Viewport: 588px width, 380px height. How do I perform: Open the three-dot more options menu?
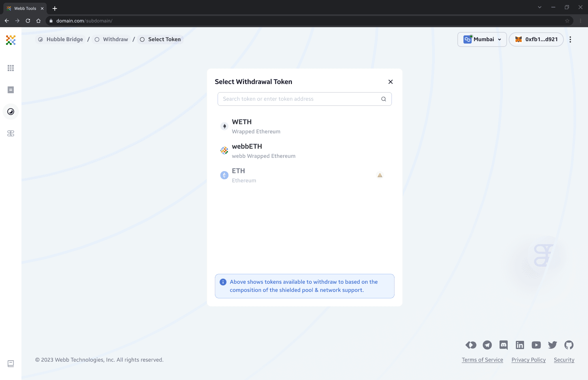tap(570, 39)
